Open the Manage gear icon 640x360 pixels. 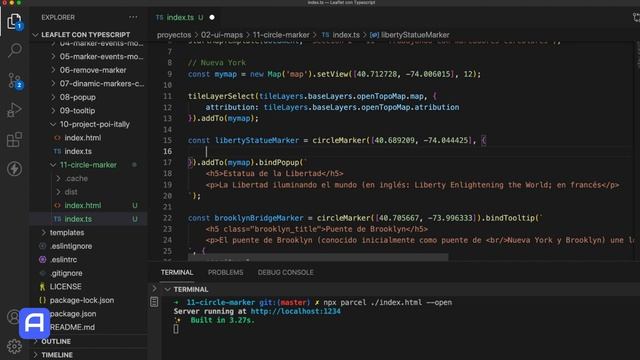[14, 346]
